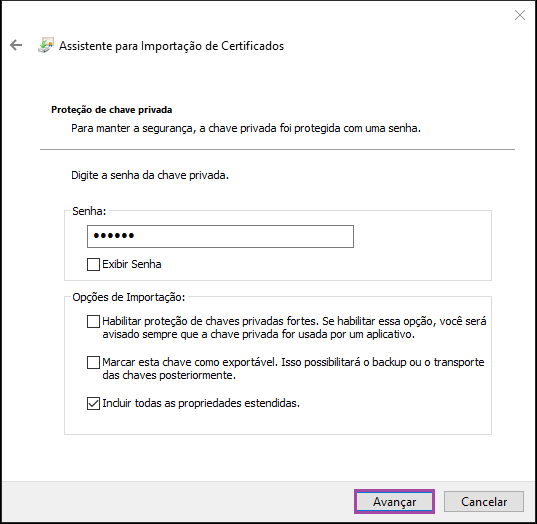Abort the import with Cancelar button
Image resolution: width=537 pixels, height=524 pixels.
tap(484, 501)
